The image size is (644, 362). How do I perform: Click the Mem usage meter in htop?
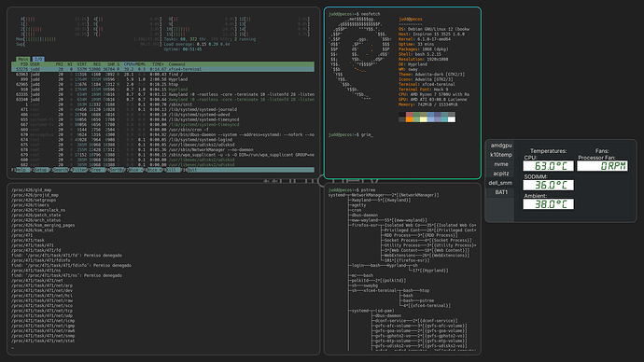(x=88, y=39)
